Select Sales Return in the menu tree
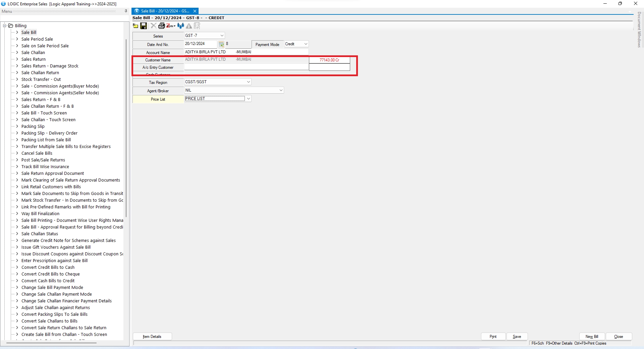 (34, 59)
